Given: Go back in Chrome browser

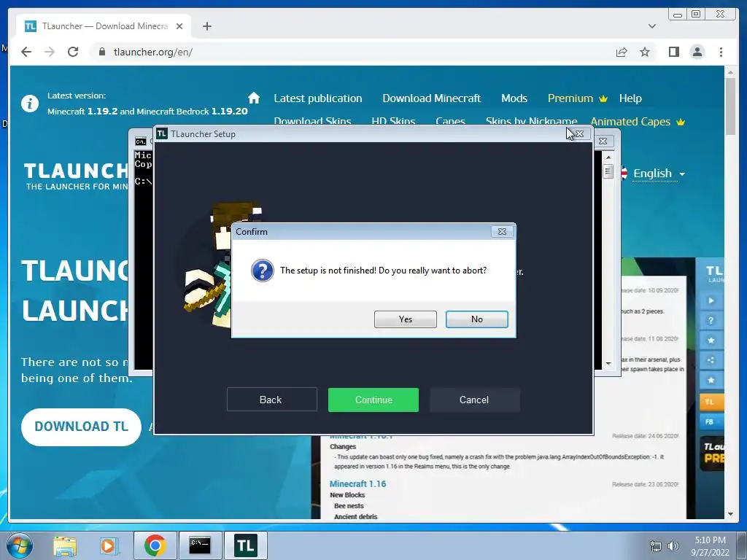Looking at the screenshot, I should [x=26, y=52].
